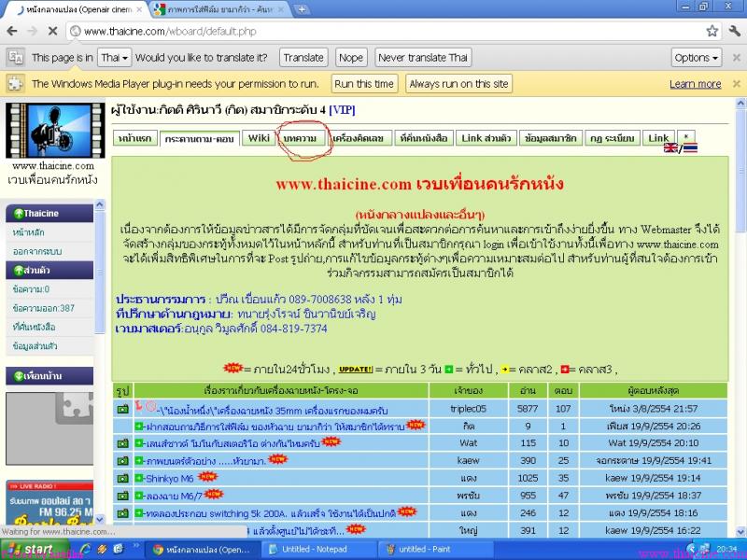Click Run this time button
The image size is (747, 560).
click(x=364, y=84)
